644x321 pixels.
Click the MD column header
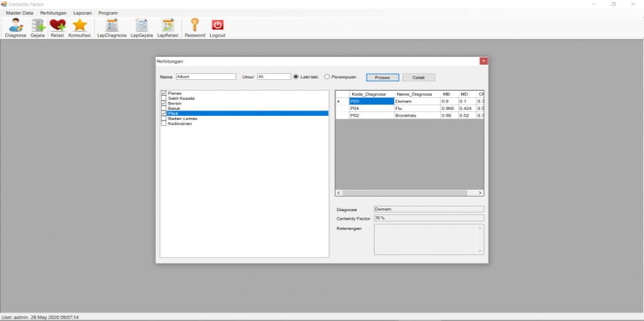coord(467,94)
